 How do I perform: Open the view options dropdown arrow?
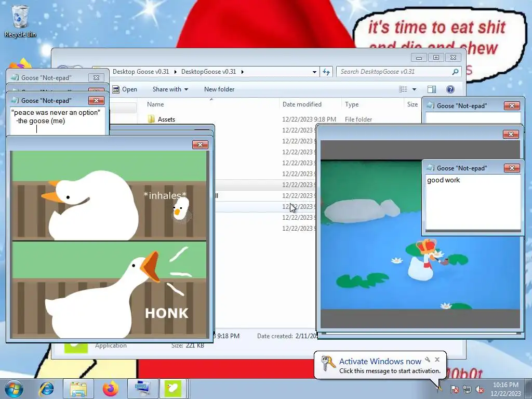414,89
